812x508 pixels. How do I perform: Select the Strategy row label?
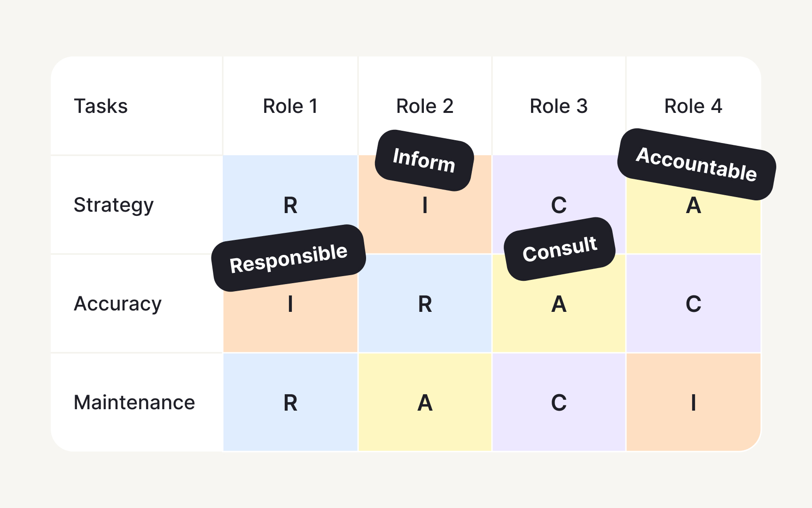tap(114, 205)
